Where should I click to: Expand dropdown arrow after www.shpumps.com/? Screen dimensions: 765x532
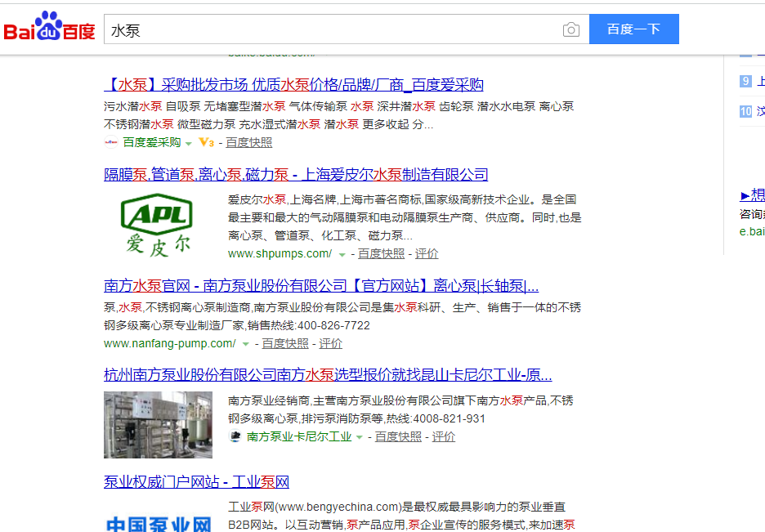click(342, 254)
